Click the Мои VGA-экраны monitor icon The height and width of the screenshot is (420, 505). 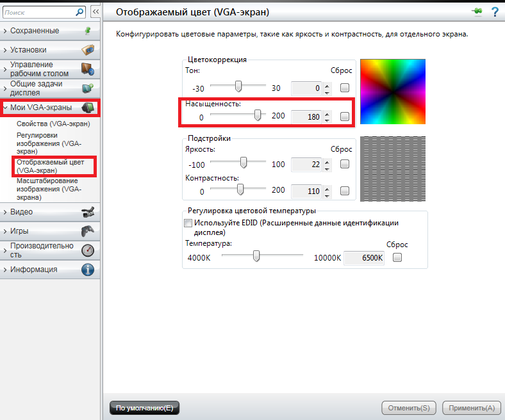tap(88, 108)
